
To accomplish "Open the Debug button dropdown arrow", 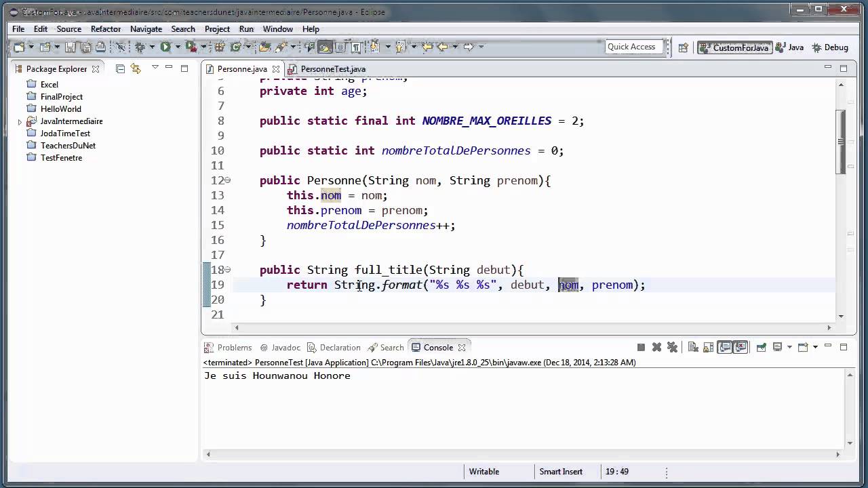I will point(152,47).
